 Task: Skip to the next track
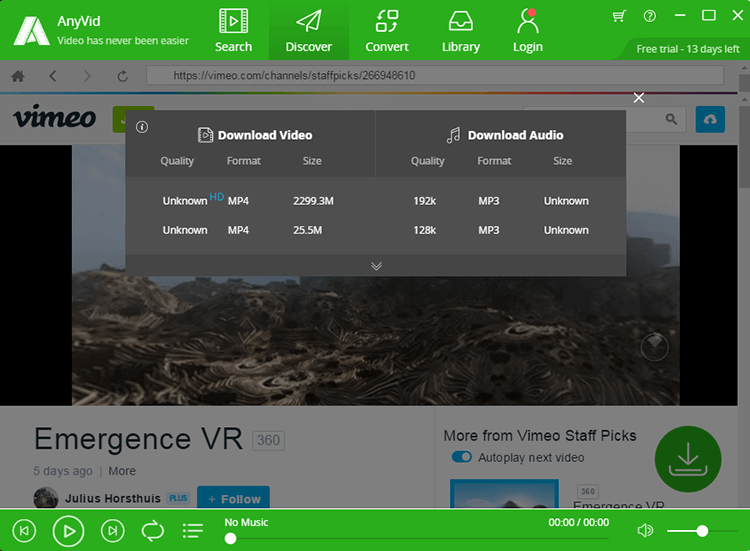click(x=113, y=531)
